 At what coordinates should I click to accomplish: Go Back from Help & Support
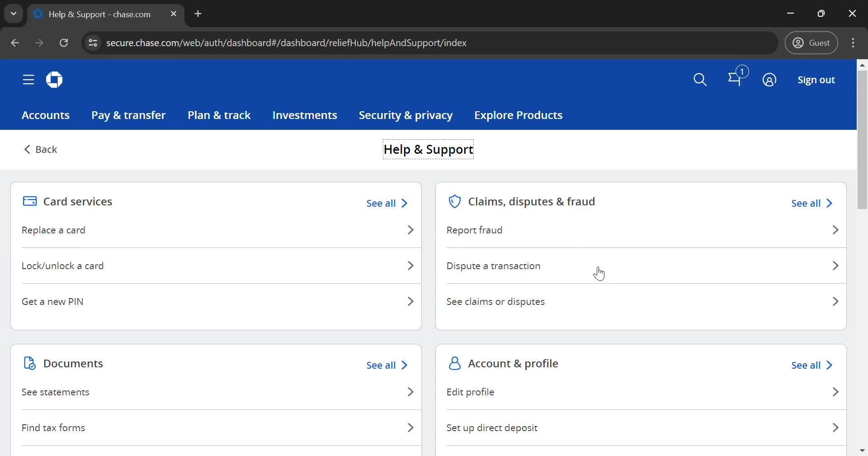tap(41, 150)
